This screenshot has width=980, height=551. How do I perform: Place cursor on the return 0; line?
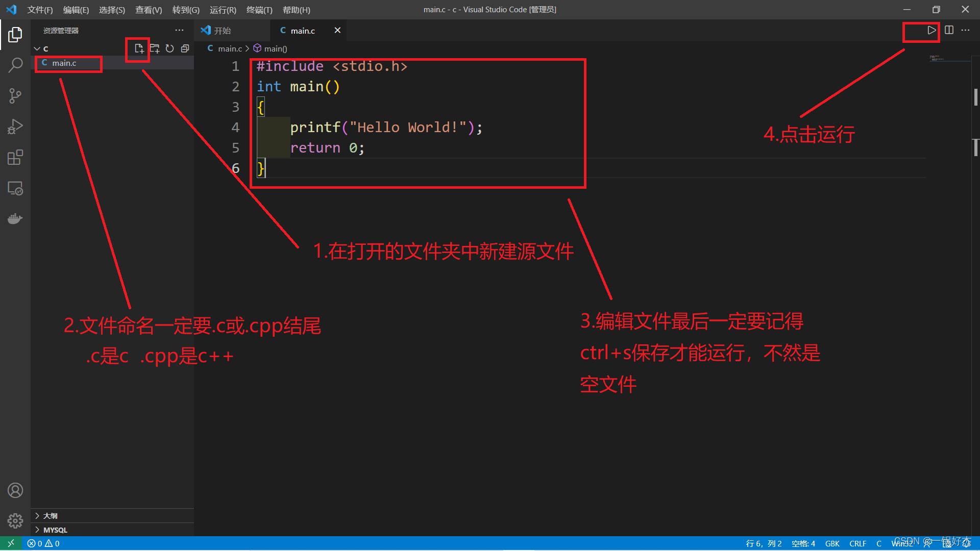point(327,148)
